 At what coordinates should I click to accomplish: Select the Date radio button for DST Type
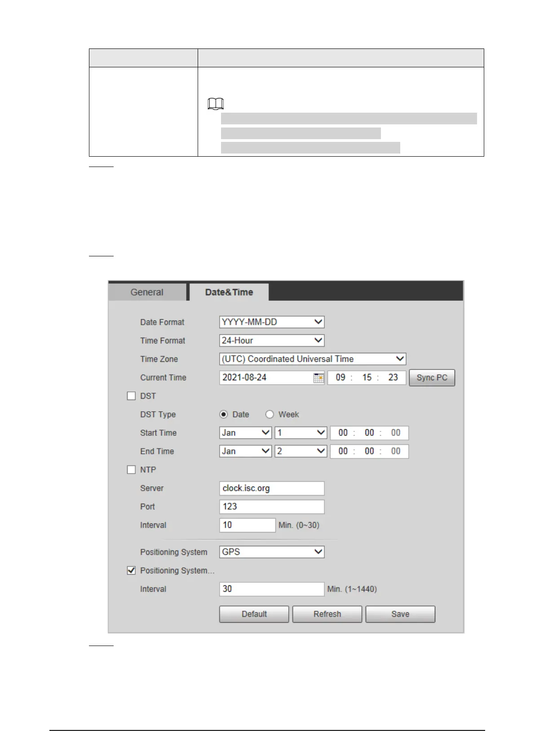point(224,414)
